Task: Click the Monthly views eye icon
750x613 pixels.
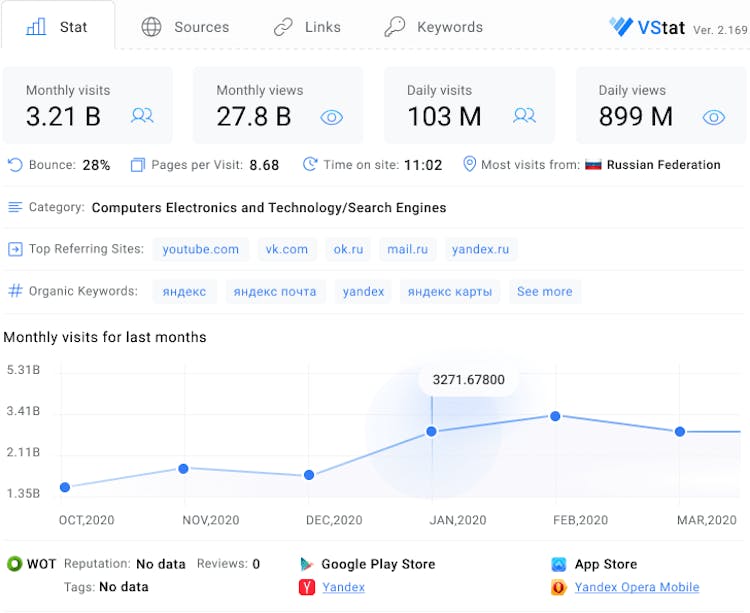Action: [x=331, y=117]
